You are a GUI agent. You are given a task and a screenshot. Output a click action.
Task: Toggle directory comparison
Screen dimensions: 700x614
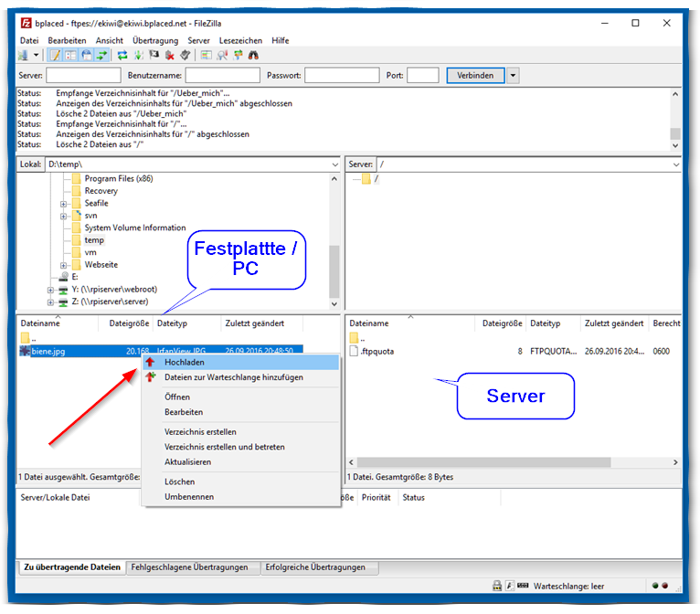222,56
